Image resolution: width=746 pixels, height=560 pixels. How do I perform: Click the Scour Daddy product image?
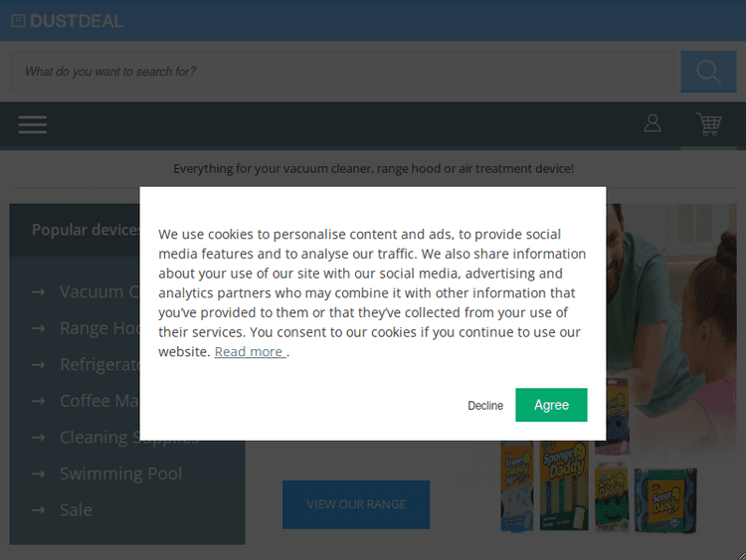coord(665,499)
